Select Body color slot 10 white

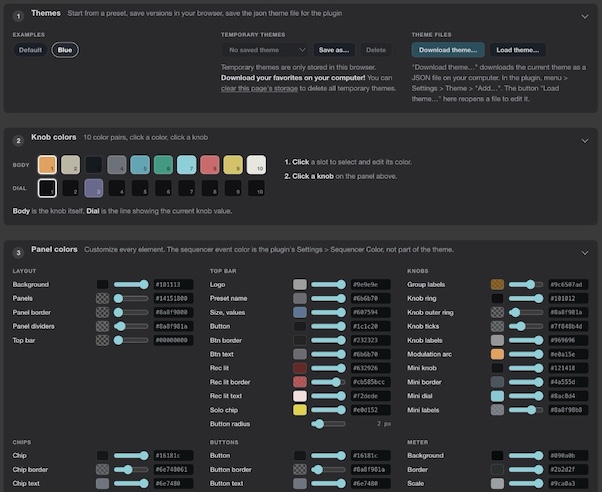[x=256, y=165]
